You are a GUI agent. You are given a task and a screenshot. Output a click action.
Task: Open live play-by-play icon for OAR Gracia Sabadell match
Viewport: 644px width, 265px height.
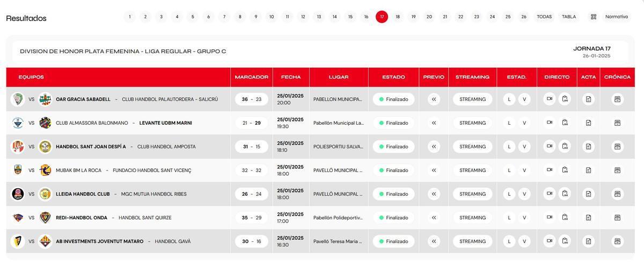pos(565,99)
